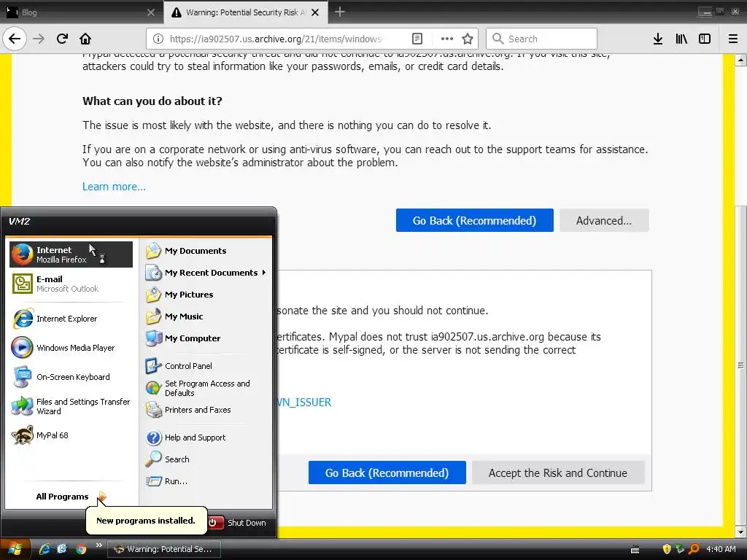Open the Library bookmarks icon
Viewport: 747px width, 560px height.
[x=681, y=39]
